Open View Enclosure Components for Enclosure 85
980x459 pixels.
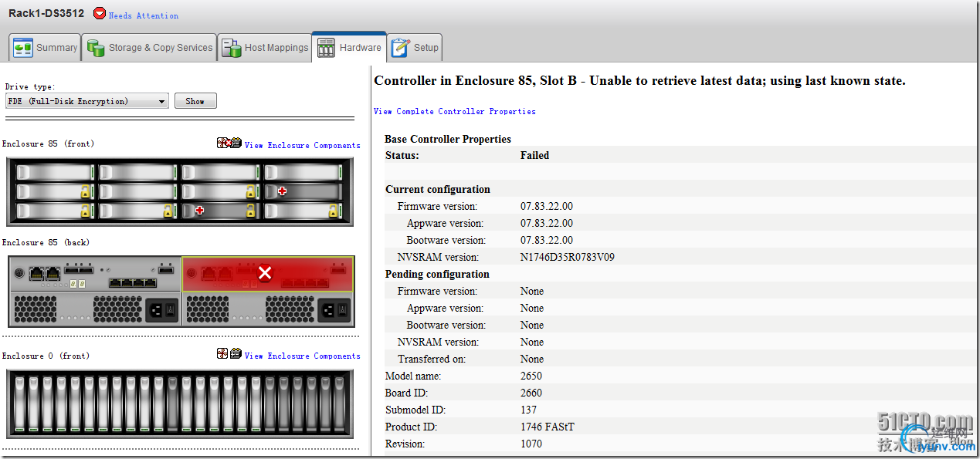[303, 145]
